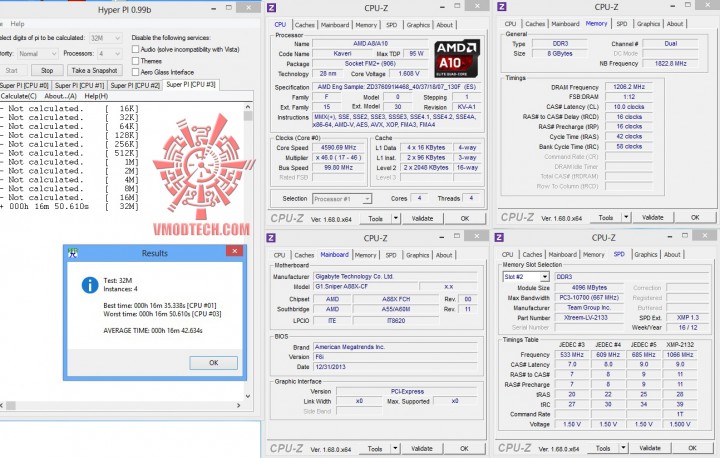Screen dimensions: 720x458
Task: Expand Tools arrow in CPU tab window
Action: click(396, 219)
